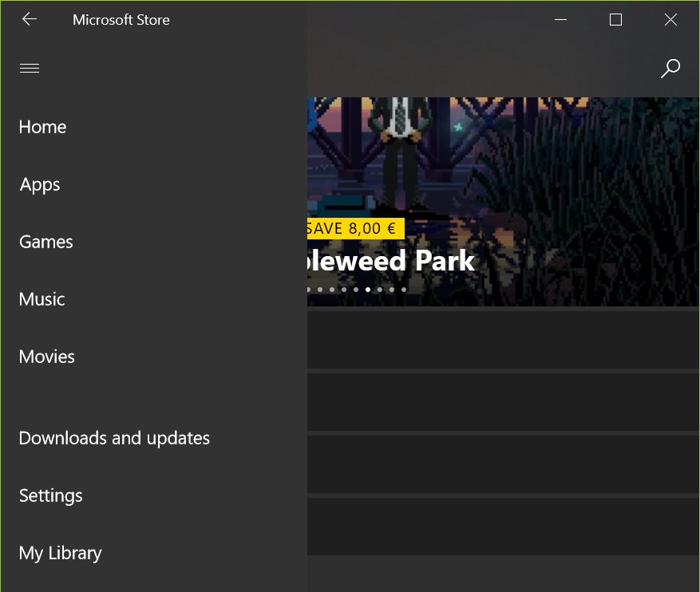This screenshot has height=592, width=700.
Task: Click the Microsoft Store title text
Action: pyautogui.click(x=121, y=20)
